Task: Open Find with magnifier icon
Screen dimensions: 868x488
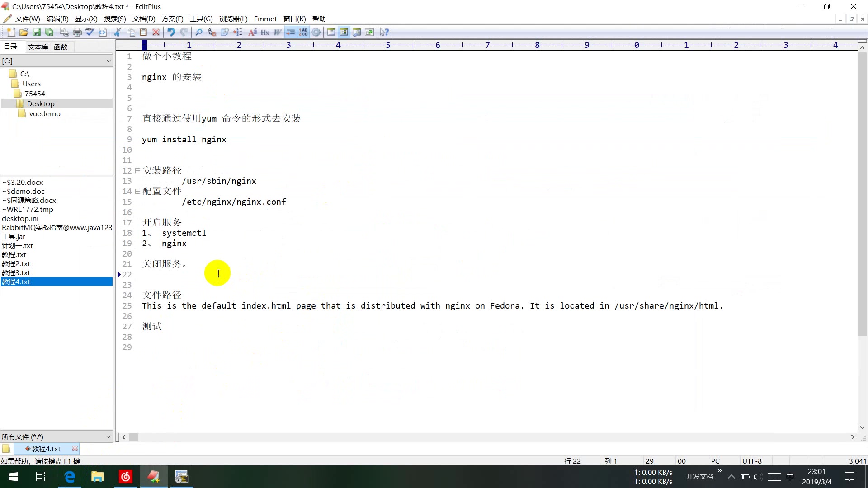Action: point(199,32)
